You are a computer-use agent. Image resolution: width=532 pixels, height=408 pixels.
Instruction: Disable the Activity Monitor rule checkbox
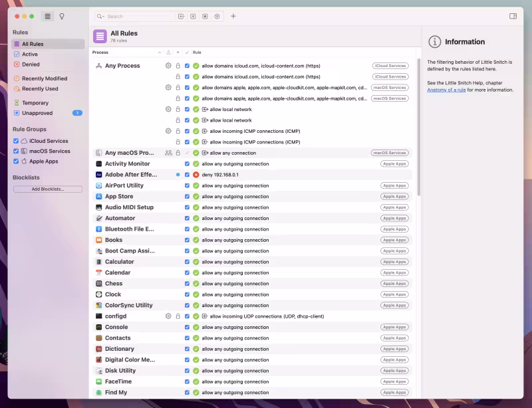point(187,163)
